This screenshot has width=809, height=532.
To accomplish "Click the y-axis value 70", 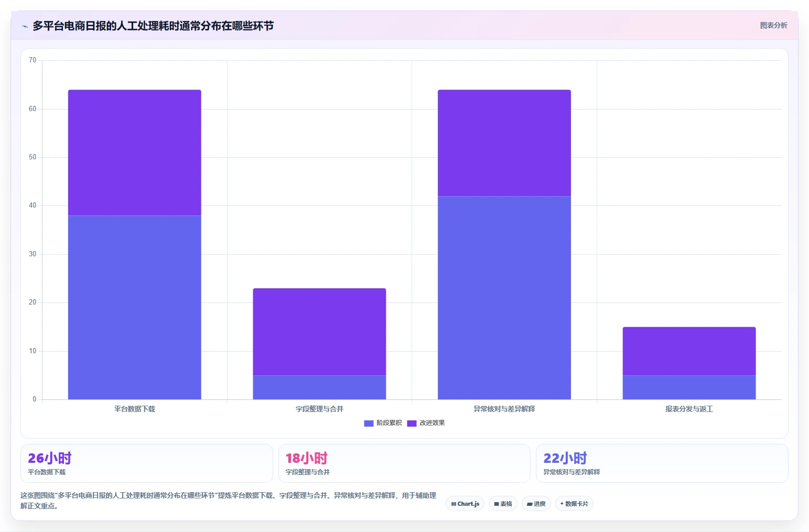I will [x=33, y=60].
